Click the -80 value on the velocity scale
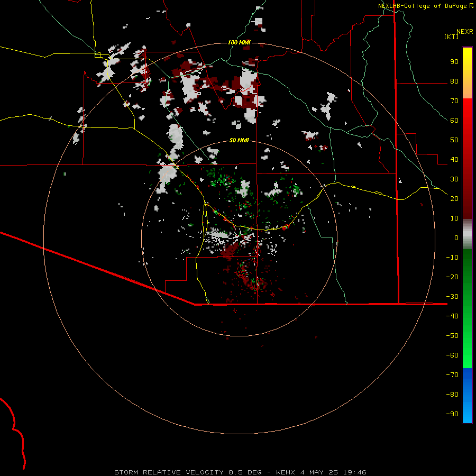This screenshot has width=476, height=476. point(452,395)
